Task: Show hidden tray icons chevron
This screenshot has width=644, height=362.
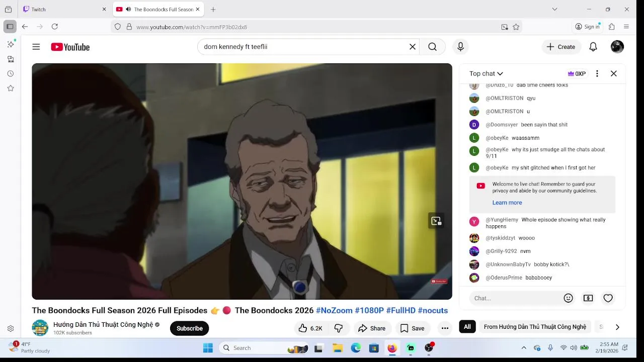Action: 523,348
